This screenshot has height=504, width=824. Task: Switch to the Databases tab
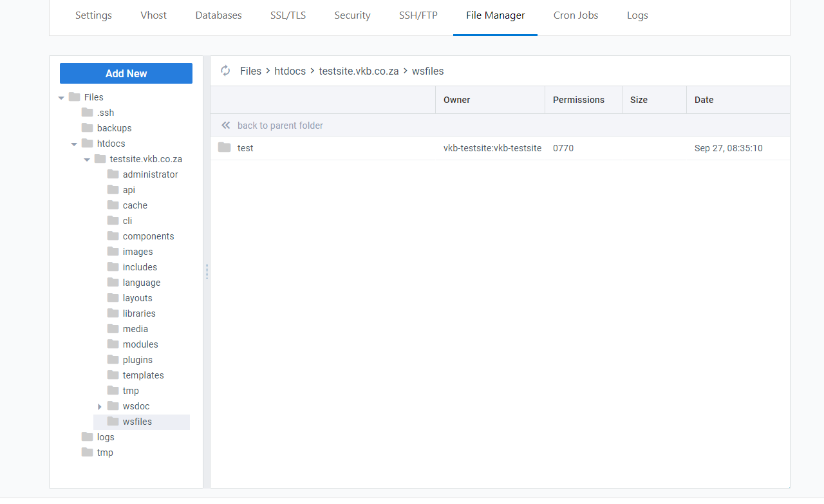tap(218, 15)
